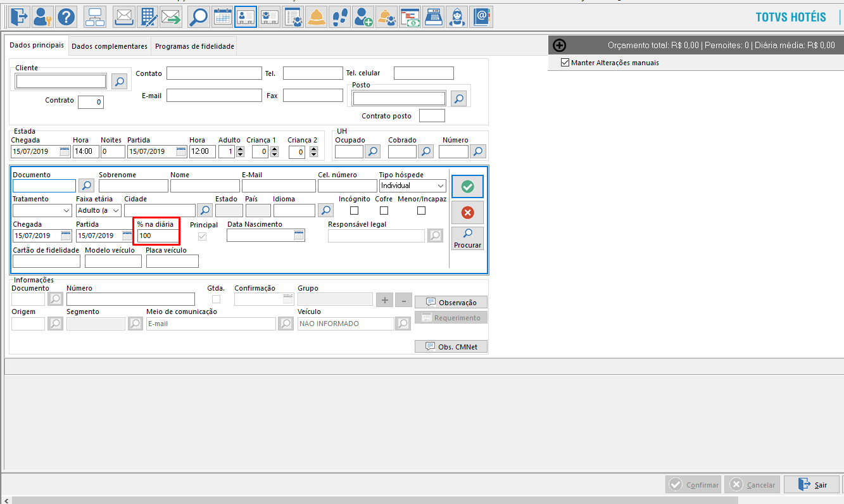Switch to Programas de fidelidade tab
This screenshot has width=844, height=504.
click(x=194, y=46)
